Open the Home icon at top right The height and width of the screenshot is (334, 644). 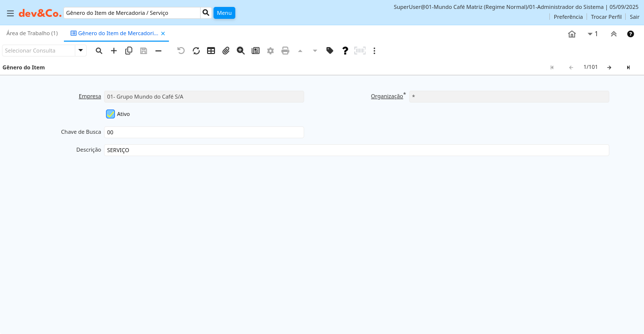coord(572,34)
